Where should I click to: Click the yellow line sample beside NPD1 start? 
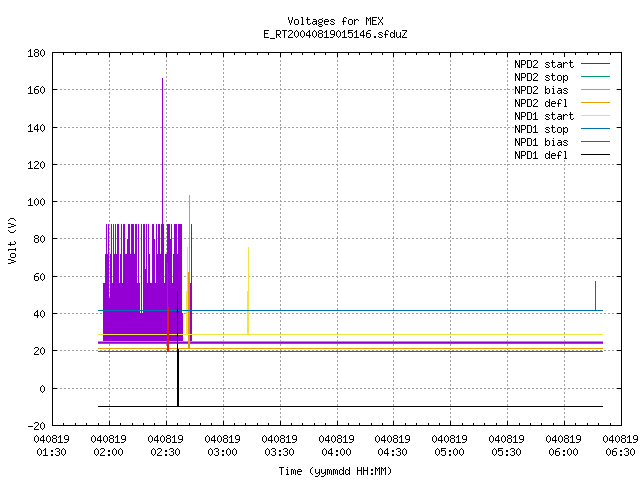tap(596, 116)
